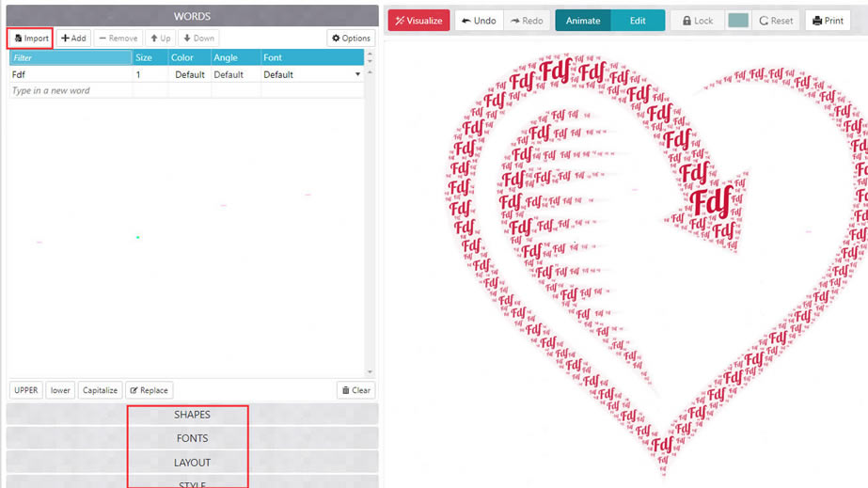Switch to Edit mode
Screen dimensions: 868x488
point(638,21)
